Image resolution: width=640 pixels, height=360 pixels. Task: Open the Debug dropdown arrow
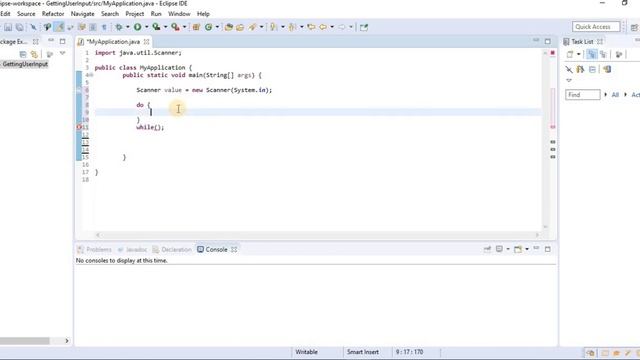tap(127, 27)
